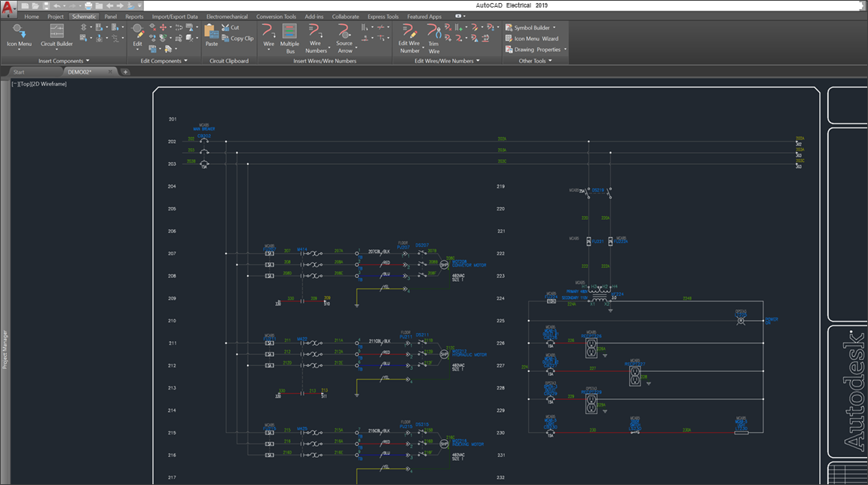The image size is (868, 485).
Task: Click the Source Arrow icon
Action: (x=344, y=32)
